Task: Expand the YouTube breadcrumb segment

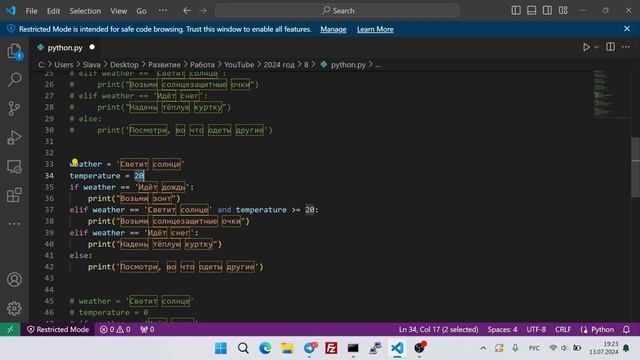Action: click(239, 64)
